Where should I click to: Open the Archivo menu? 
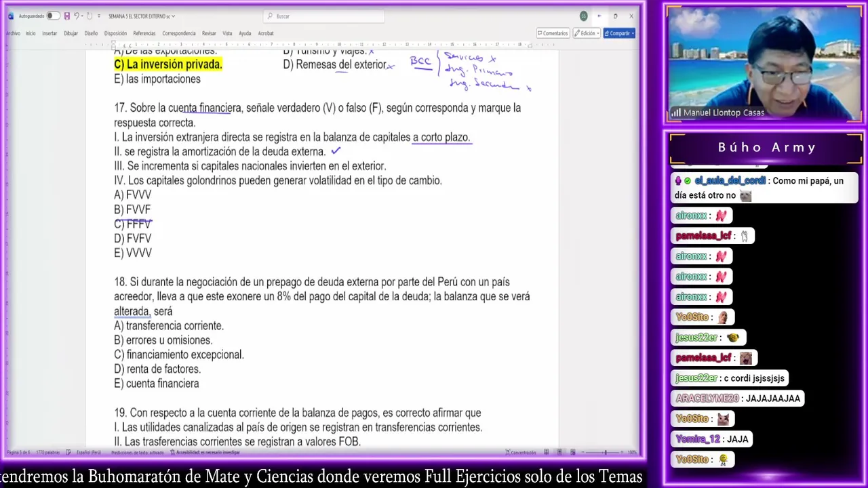pos(13,33)
